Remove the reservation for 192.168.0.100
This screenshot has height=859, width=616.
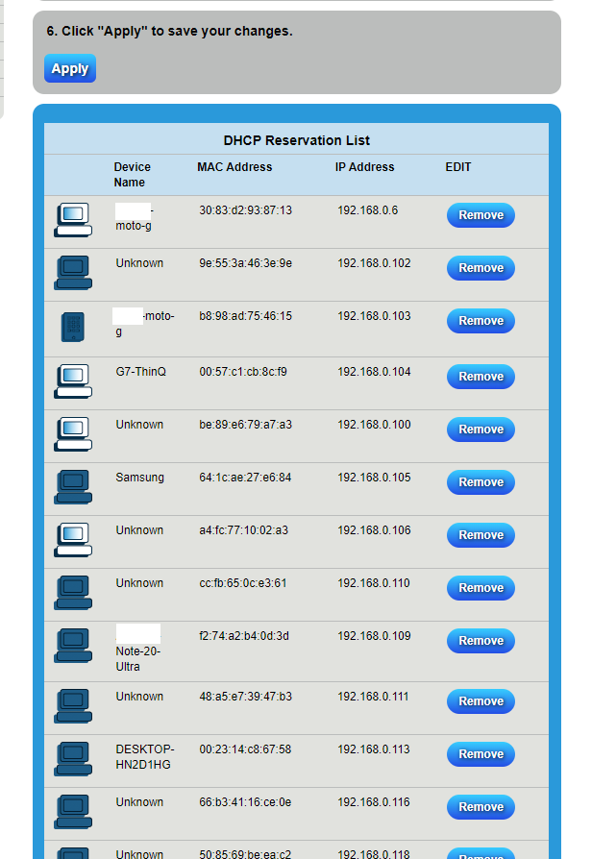pos(480,429)
